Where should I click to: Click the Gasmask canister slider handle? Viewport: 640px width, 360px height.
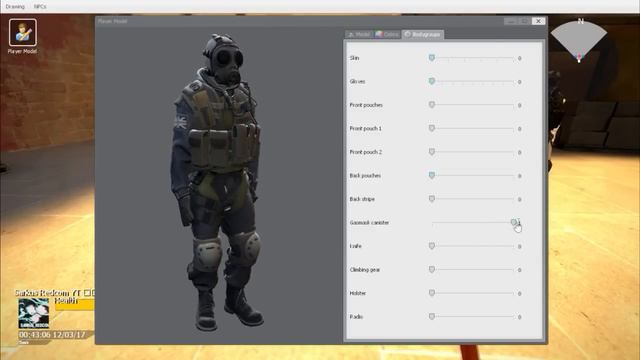tap(514, 222)
